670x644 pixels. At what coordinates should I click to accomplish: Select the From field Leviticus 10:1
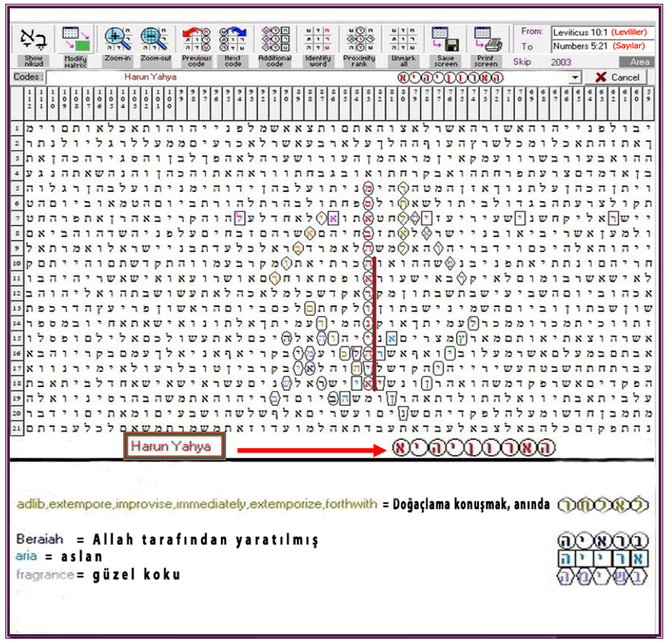click(x=603, y=33)
